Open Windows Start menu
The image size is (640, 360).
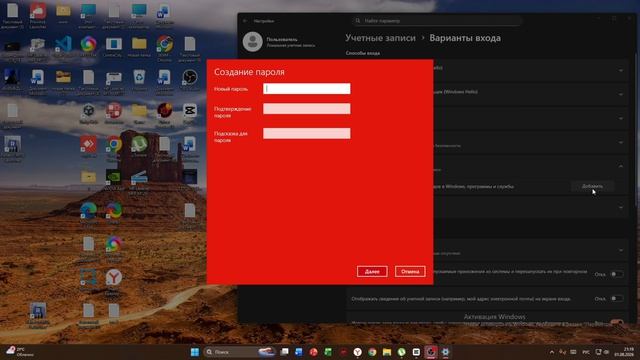(x=195, y=352)
